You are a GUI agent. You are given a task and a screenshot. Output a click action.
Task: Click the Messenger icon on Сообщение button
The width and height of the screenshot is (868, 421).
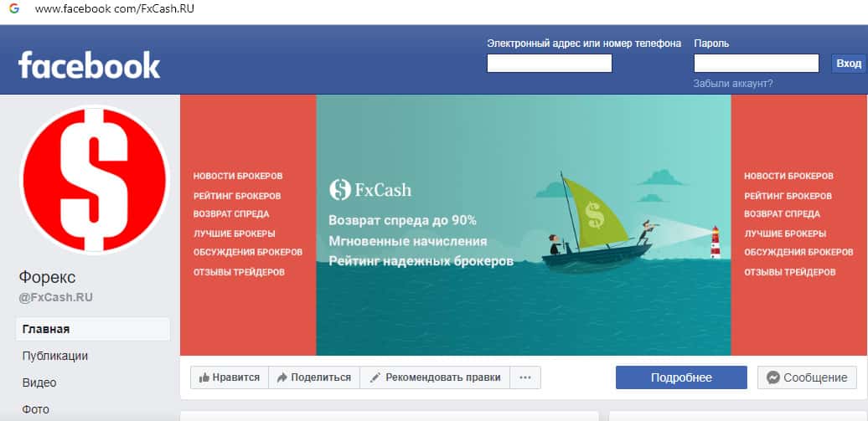(773, 377)
